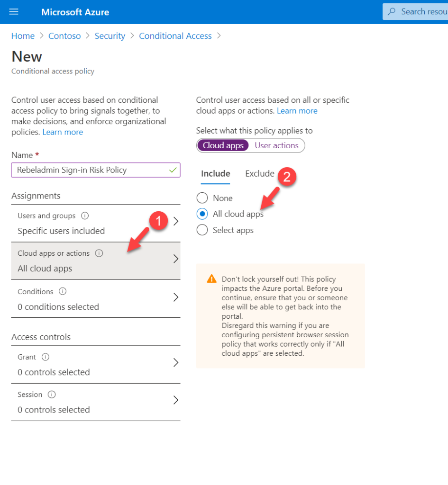Select the Select apps radio button

202,230
